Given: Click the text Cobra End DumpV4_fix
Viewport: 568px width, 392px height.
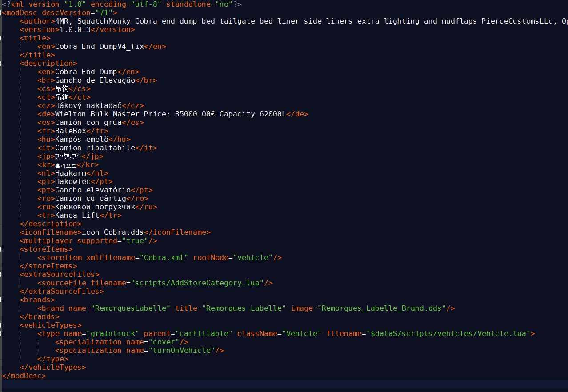Looking at the screenshot, I should (x=100, y=46).
